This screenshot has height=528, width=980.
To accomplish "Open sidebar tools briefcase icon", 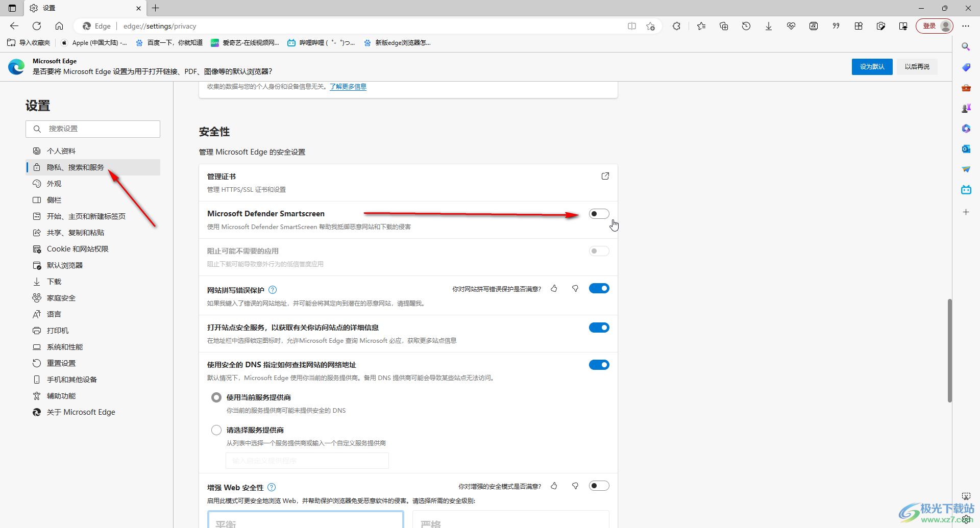I will click(966, 88).
